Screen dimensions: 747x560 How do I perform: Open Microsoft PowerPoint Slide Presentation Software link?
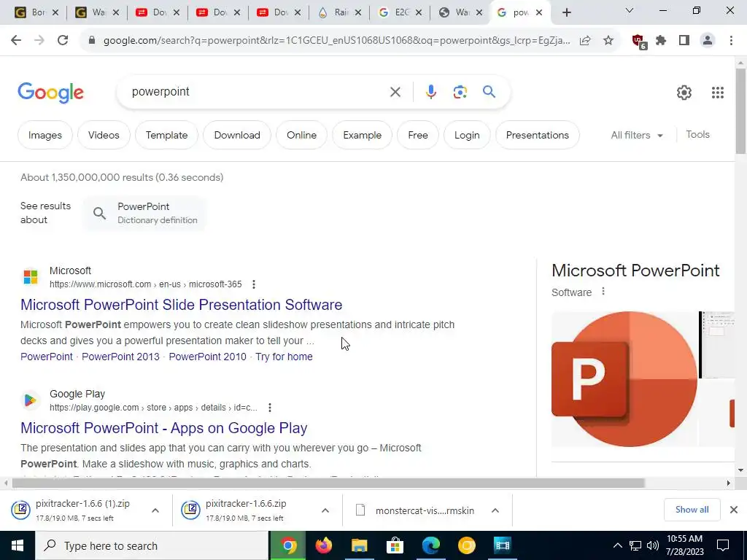[x=181, y=305]
